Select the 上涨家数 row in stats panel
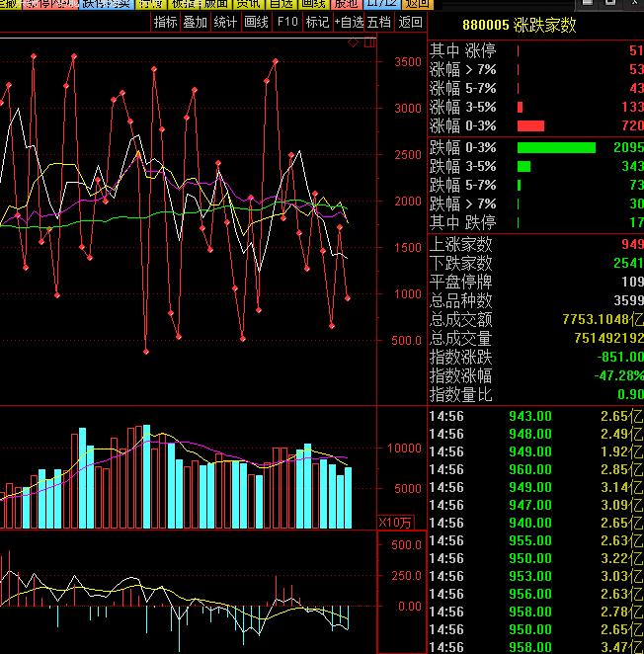Viewport: 644px width, 654px height. tap(535, 244)
